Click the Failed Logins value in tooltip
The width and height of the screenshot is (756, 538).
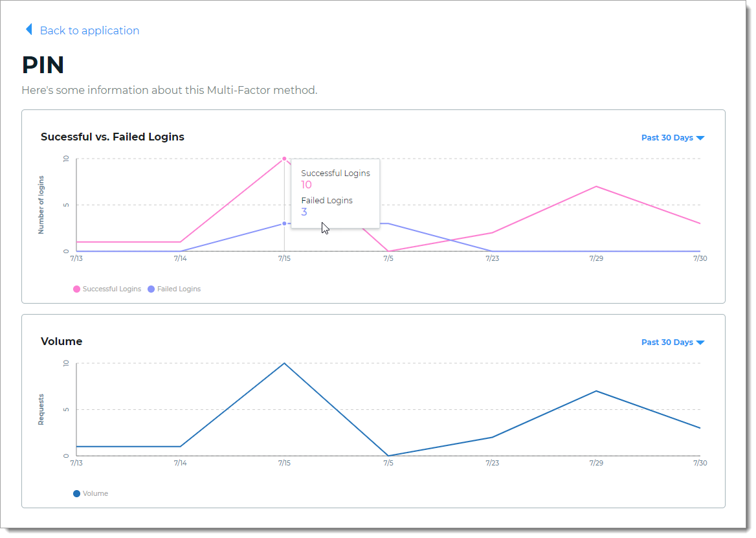(x=304, y=212)
